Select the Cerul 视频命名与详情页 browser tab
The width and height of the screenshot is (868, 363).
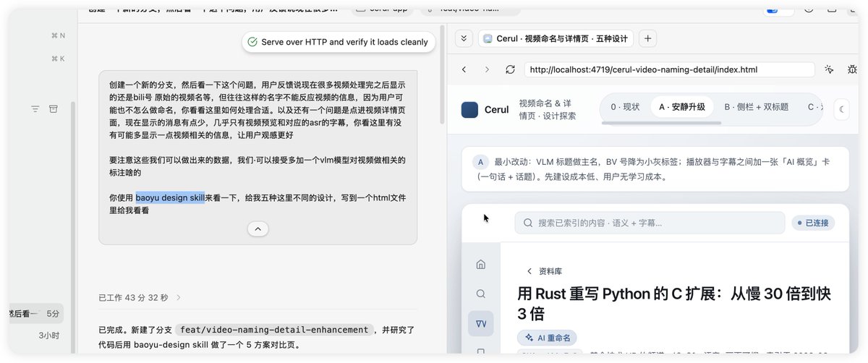(556, 38)
